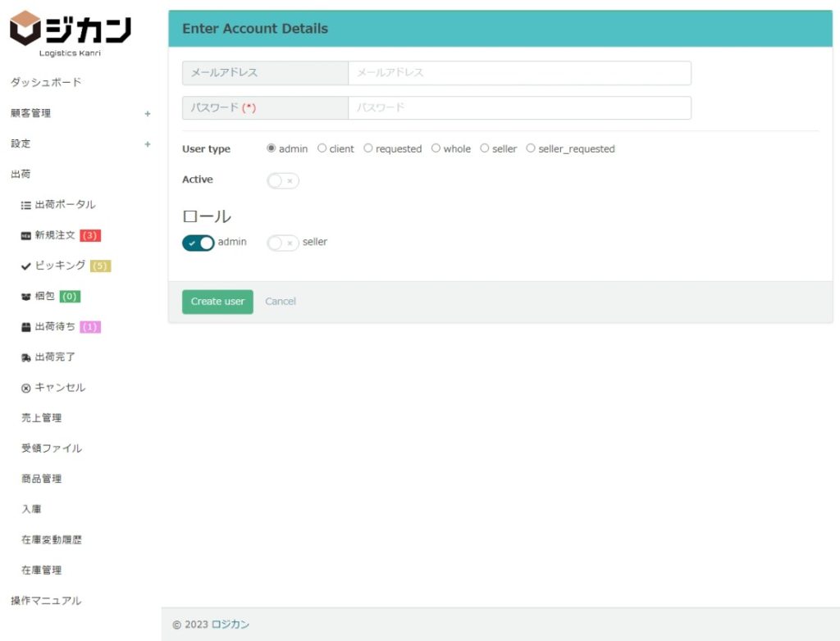Collapse the 出荷 menu section
The image size is (840, 641).
pyautogui.click(x=21, y=175)
